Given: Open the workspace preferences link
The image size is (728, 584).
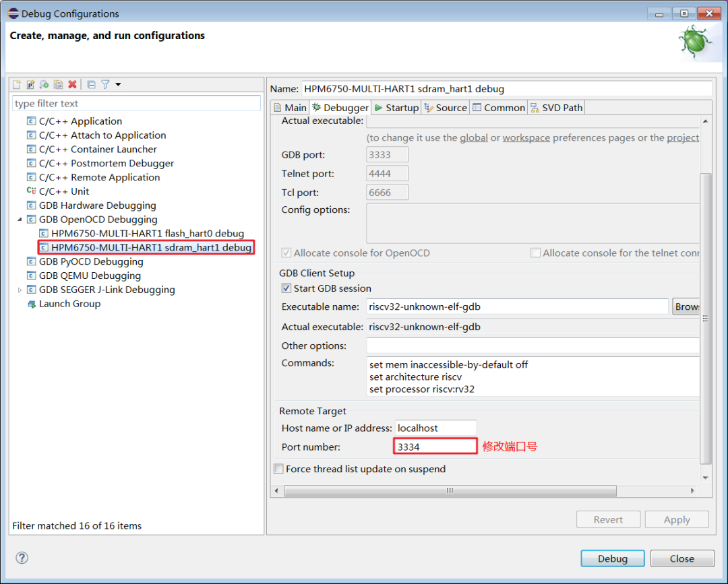Looking at the screenshot, I should click(526, 138).
